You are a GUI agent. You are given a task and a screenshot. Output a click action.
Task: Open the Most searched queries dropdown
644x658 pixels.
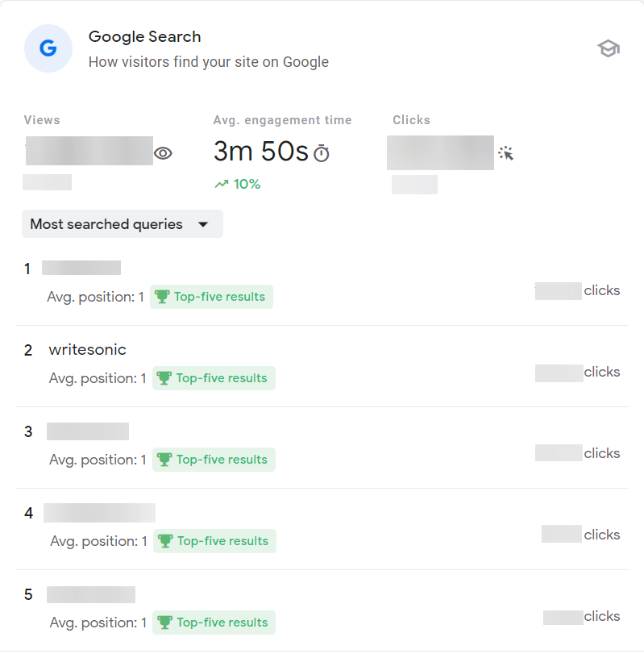(x=122, y=223)
